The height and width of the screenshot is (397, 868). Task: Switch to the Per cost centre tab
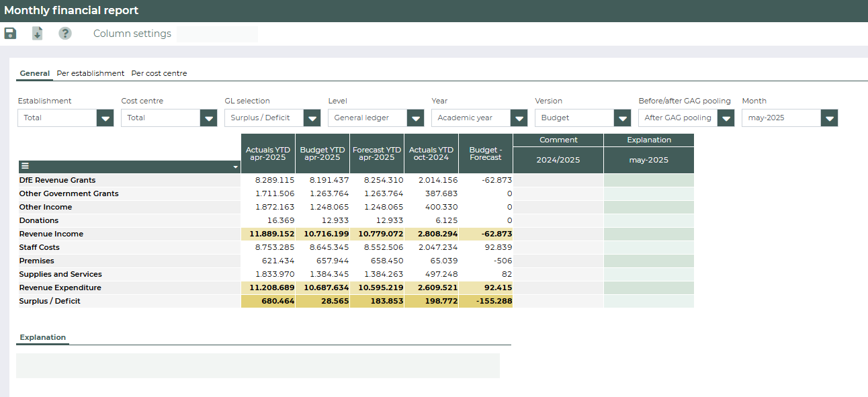click(159, 73)
